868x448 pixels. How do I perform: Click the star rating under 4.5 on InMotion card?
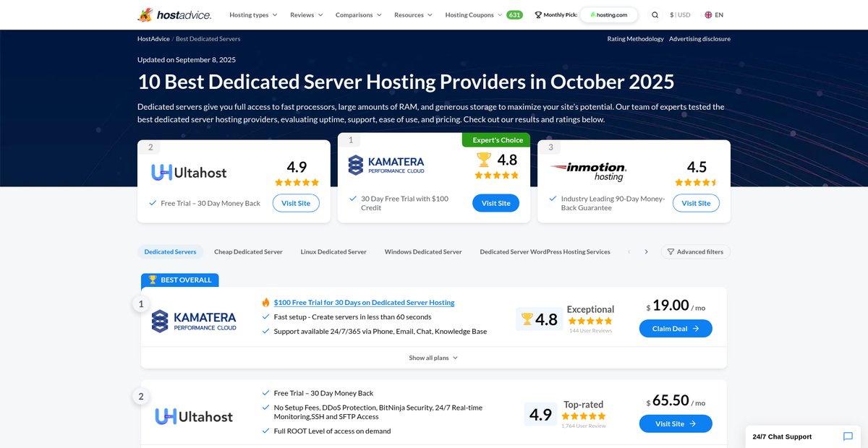(697, 183)
